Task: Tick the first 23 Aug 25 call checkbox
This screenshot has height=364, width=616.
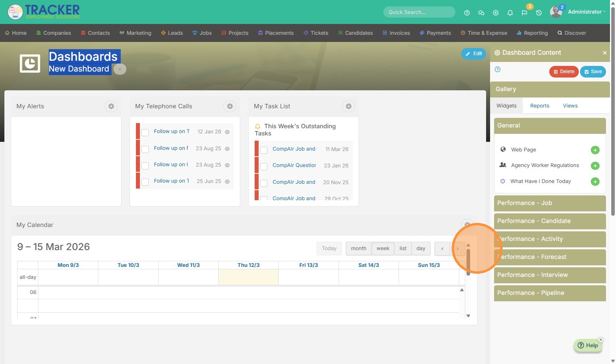Action: pos(146,149)
